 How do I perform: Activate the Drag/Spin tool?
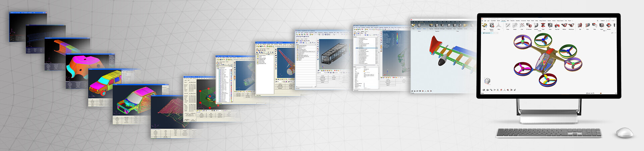(557, 26)
